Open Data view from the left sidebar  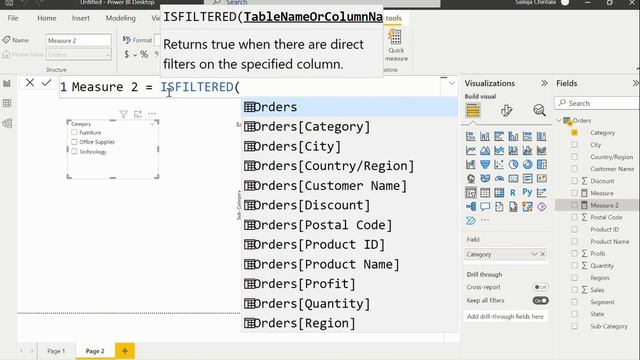tap(7, 103)
